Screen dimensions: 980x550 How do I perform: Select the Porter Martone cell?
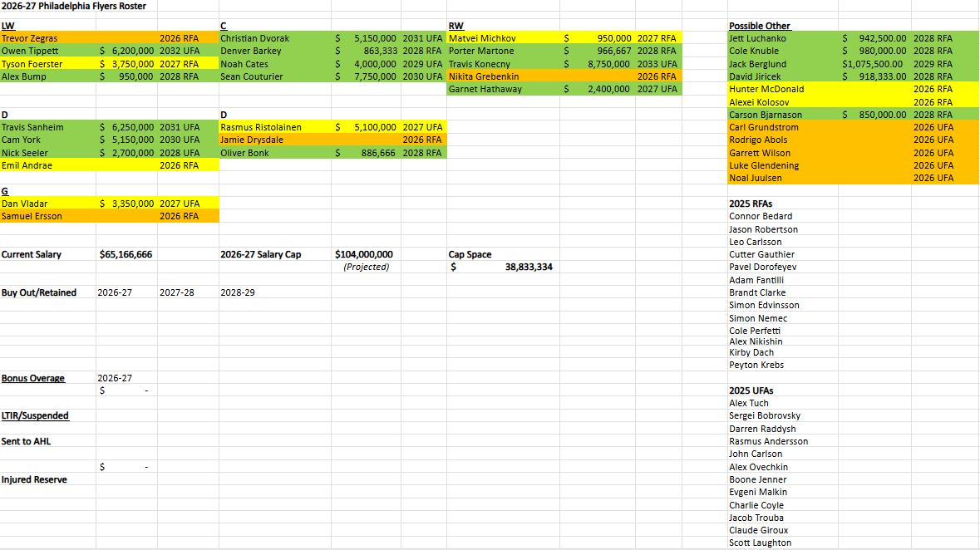(x=504, y=51)
